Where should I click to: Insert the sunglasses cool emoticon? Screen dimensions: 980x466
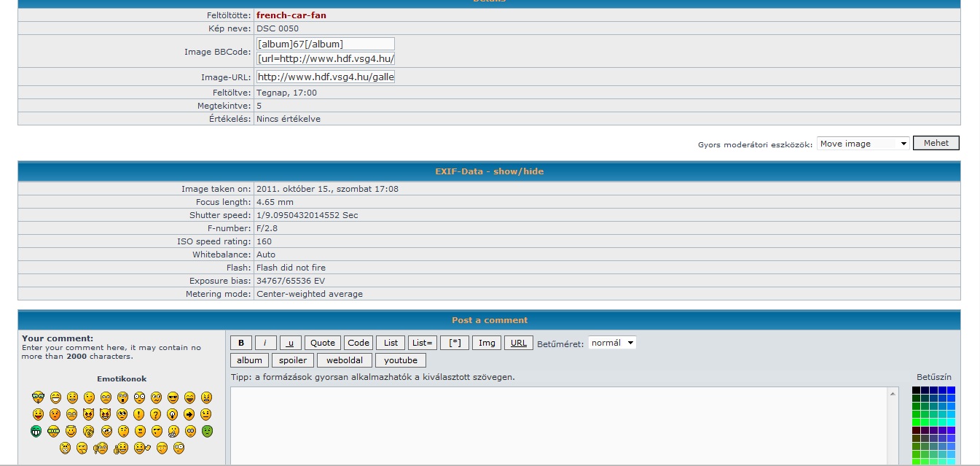pos(173,397)
